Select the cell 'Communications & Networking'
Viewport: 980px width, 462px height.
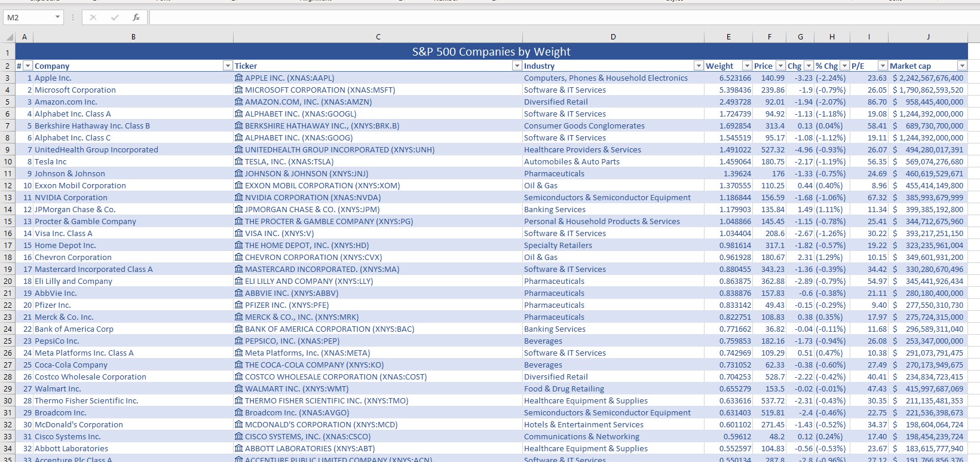(613, 436)
